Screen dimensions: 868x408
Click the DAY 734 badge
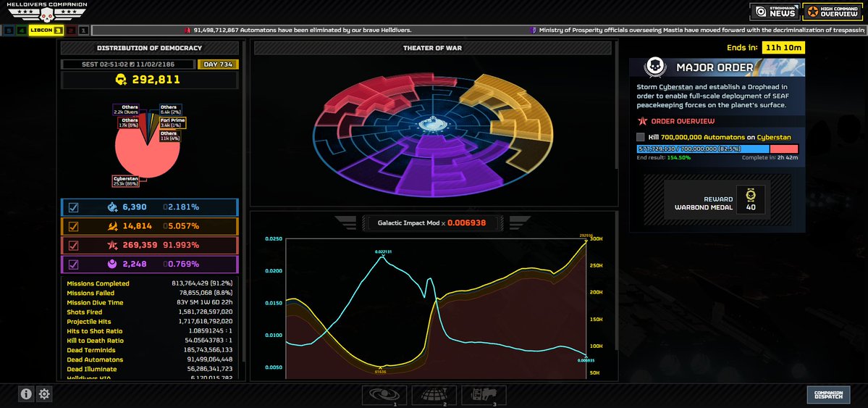(x=218, y=64)
